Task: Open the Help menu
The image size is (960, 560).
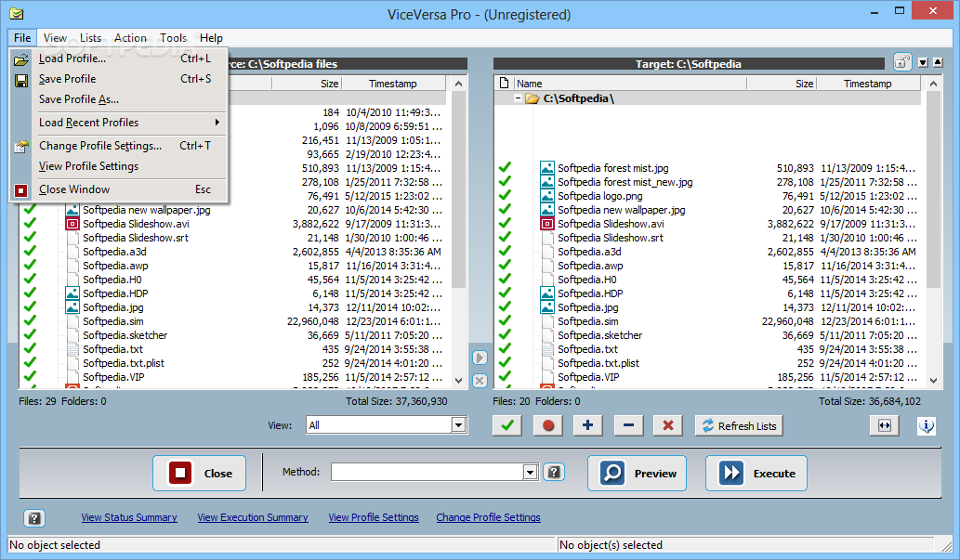Action: [211, 38]
